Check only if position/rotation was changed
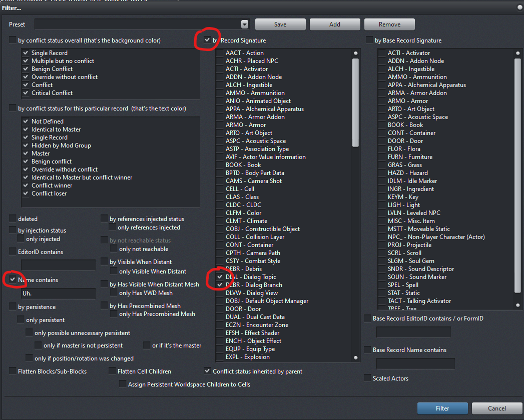Screen dimensions: 524x420 coord(29,358)
